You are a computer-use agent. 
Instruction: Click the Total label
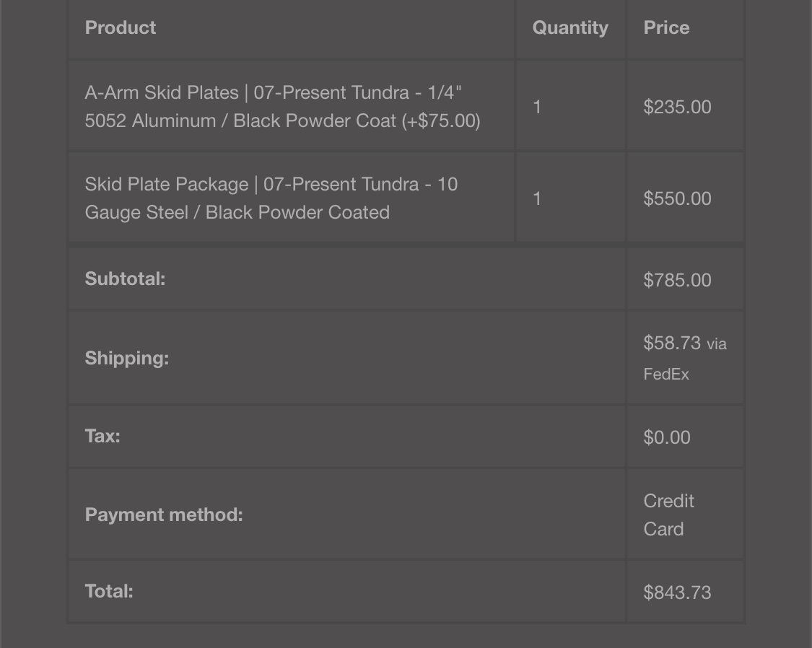coord(109,591)
